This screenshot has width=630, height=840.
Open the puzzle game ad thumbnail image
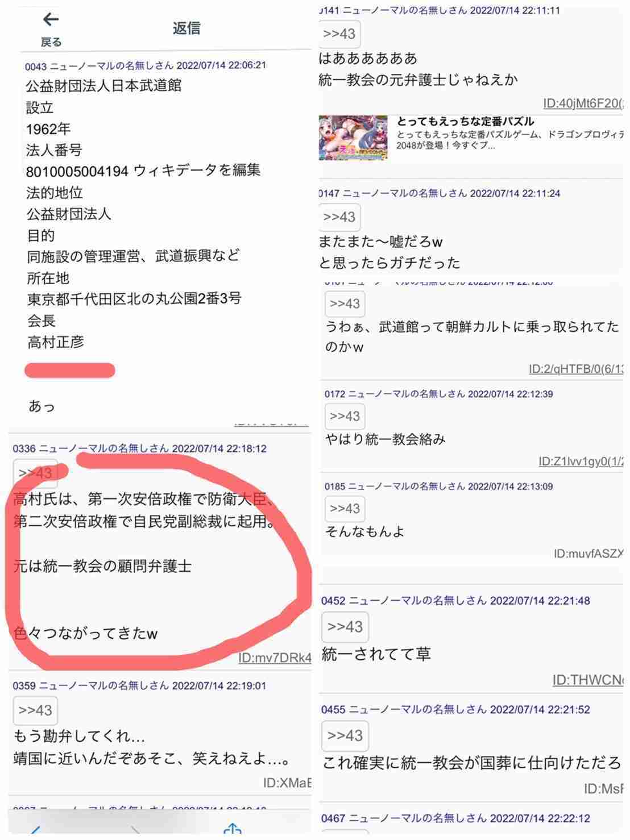tap(353, 138)
